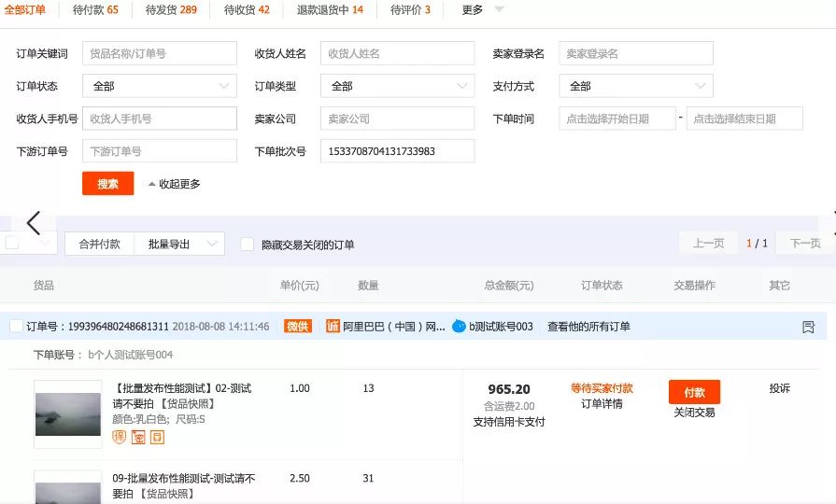836x504 pixels.
Task: Pick the order end date field
Action: tap(744, 119)
